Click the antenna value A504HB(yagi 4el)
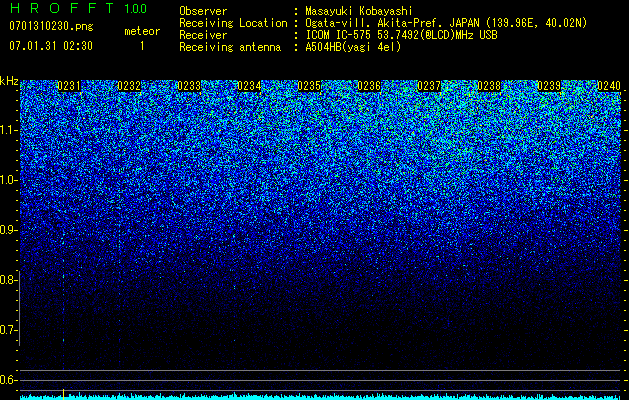 [353, 47]
